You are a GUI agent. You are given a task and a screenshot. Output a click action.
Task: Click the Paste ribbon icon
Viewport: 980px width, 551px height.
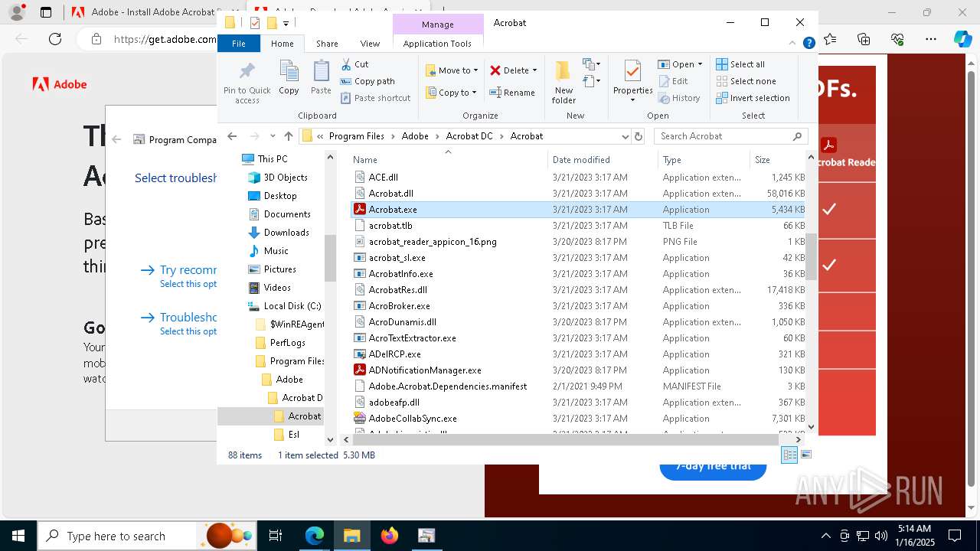pos(321,78)
